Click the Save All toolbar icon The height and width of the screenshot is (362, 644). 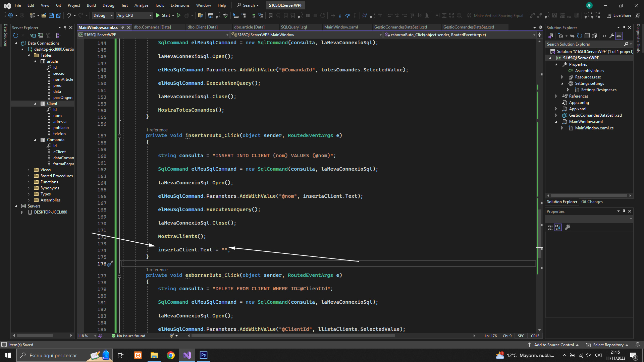click(x=59, y=15)
